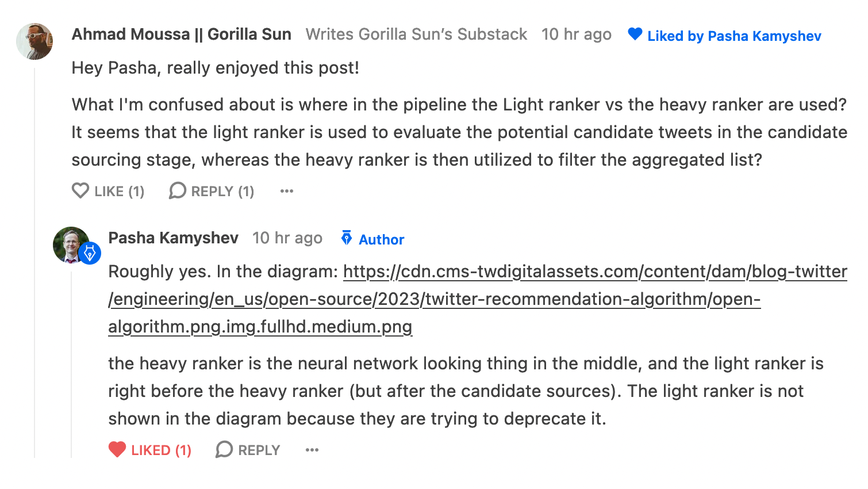Screen dimensions: 868x489
Task: Open Ahmad Moussa's profile picture
Action: (x=34, y=41)
